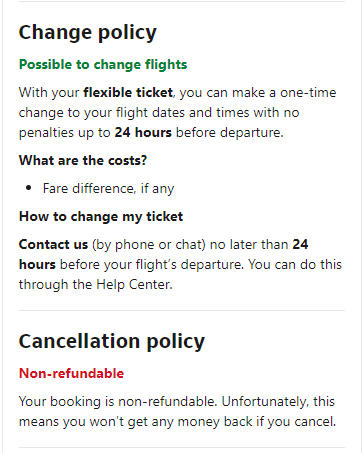Click the Help Center text
Image resolution: width=364 pixels, height=453 pixels.
(134, 284)
